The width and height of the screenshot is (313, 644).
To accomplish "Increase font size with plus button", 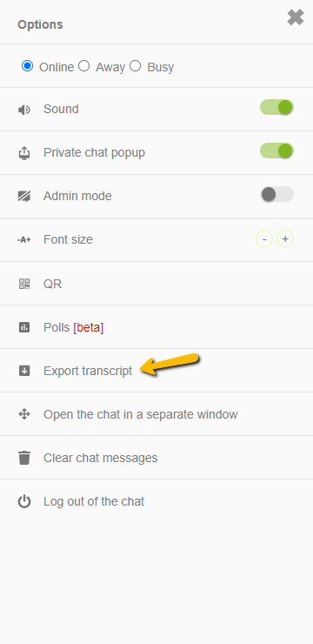I will tap(285, 238).
